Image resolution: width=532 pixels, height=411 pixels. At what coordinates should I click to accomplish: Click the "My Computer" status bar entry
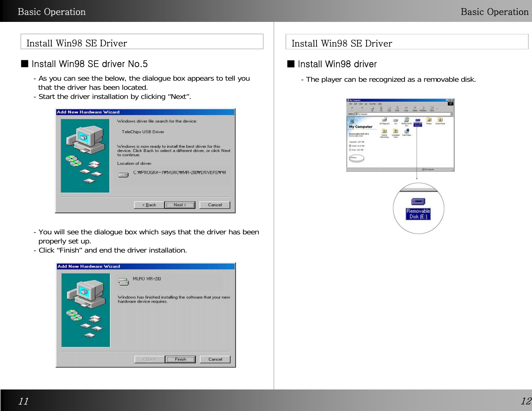[428, 169]
